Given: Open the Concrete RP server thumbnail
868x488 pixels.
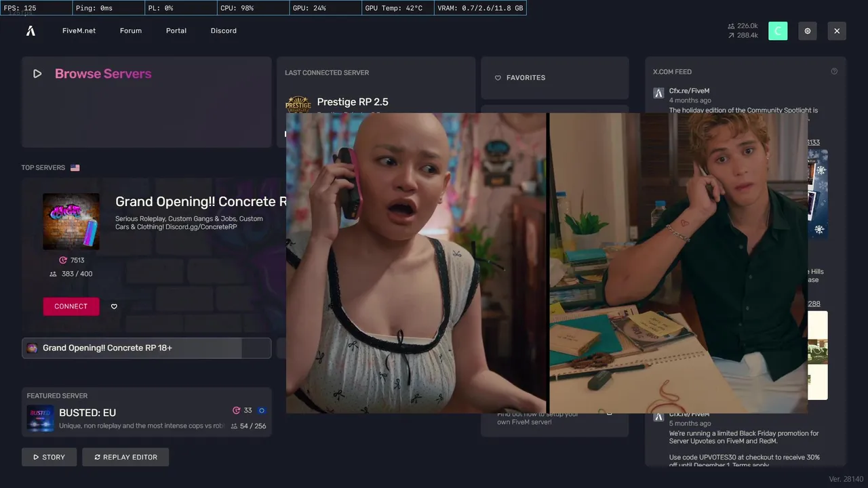Looking at the screenshot, I should coord(71,222).
